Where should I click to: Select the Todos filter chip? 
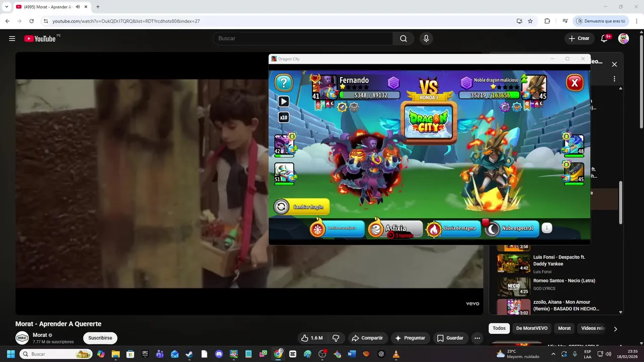(x=499, y=328)
